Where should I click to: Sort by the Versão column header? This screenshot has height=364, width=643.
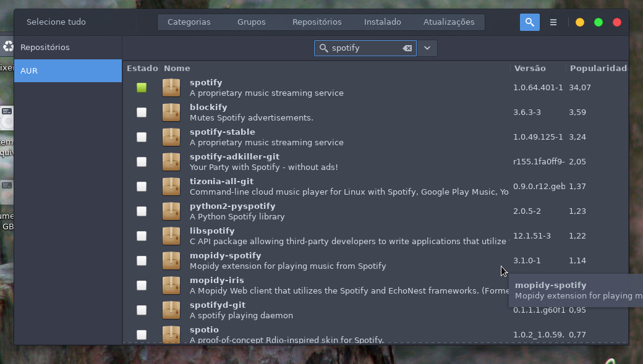coord(530,68)
